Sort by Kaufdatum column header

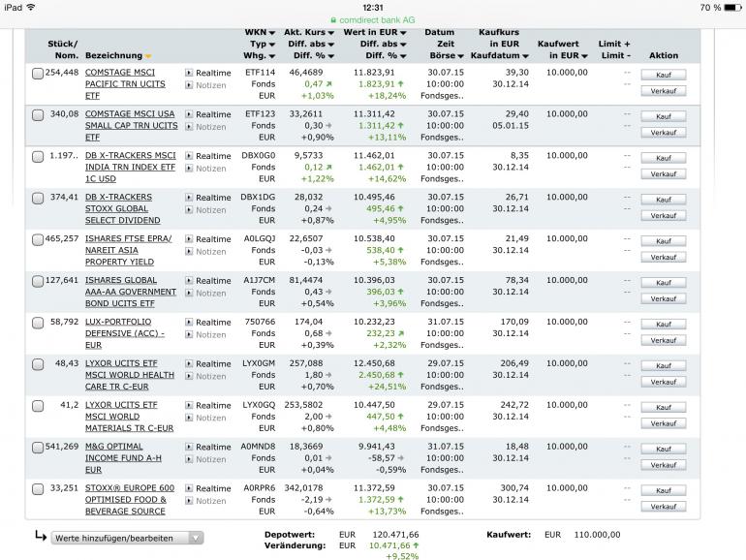click(x=500, y=55)
